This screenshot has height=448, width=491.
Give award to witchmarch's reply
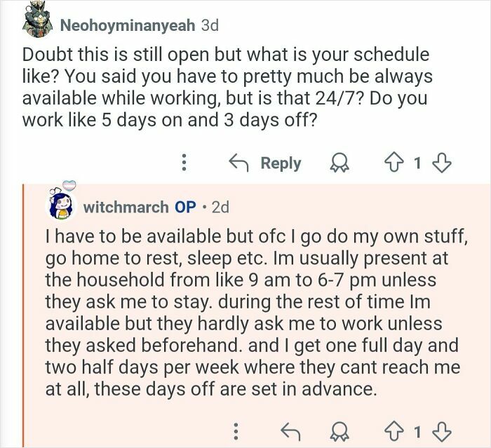(x=339, y=433)
